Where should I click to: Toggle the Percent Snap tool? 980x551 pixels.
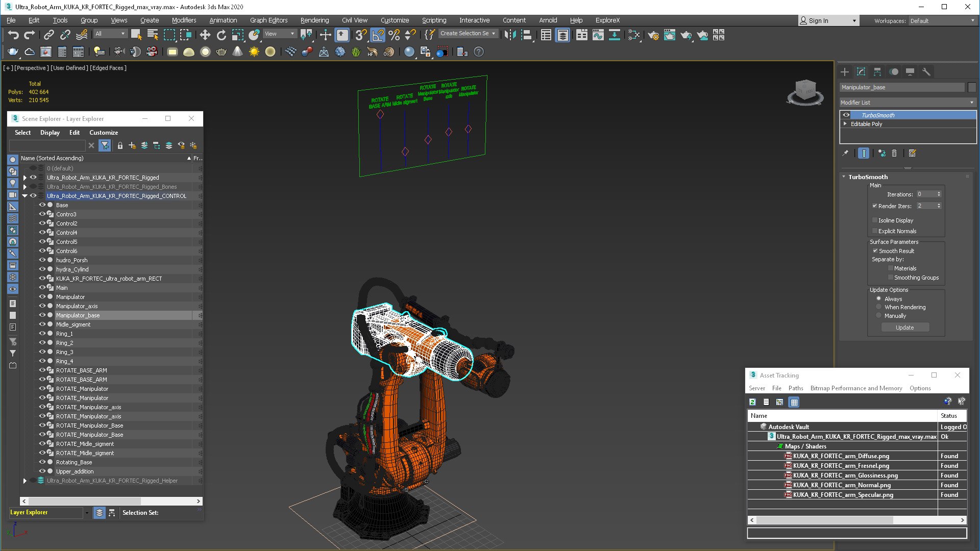(x=394, y=35)
